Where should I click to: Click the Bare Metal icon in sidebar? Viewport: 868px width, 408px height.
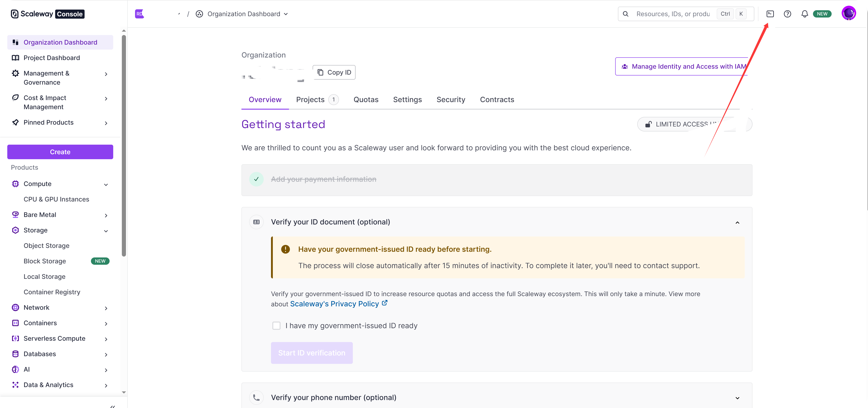pyautogui.click(x=15, y=215)
